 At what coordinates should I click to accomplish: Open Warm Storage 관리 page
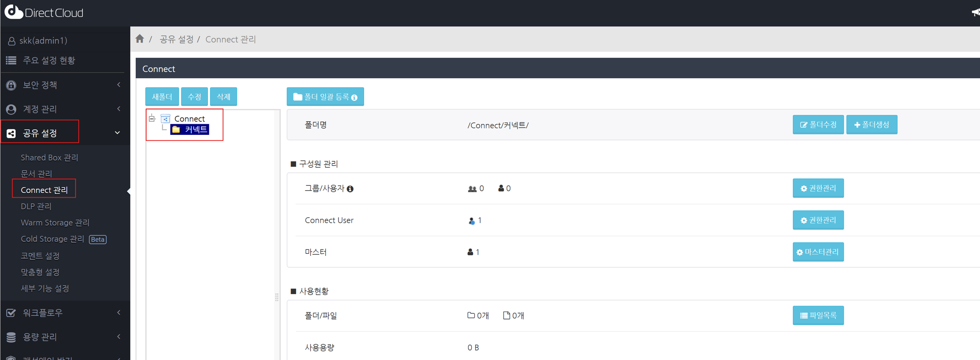click(55, 223)
